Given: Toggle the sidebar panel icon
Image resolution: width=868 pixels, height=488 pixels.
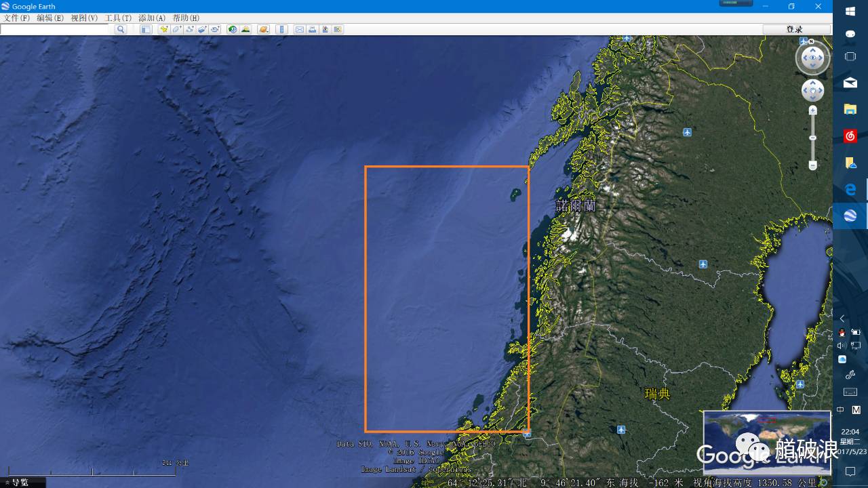Looking at the screenshot, I should tap(146, 29).
